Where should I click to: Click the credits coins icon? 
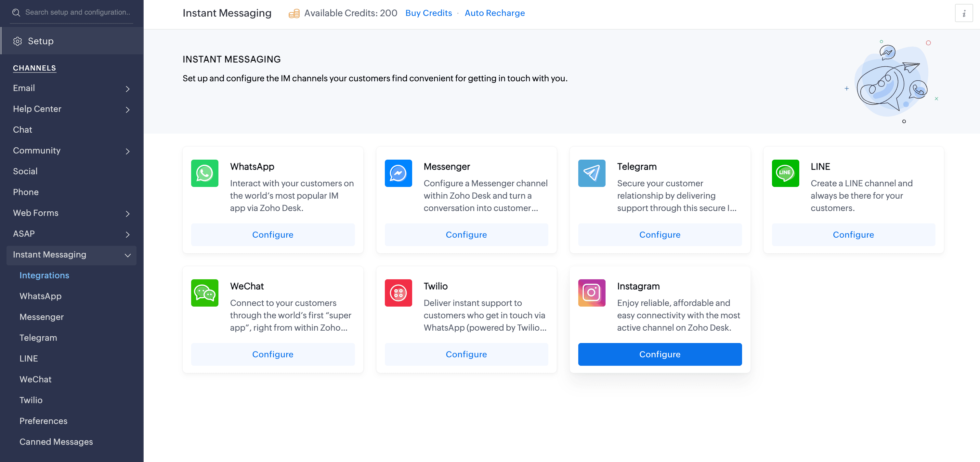(x=294, y=14)
